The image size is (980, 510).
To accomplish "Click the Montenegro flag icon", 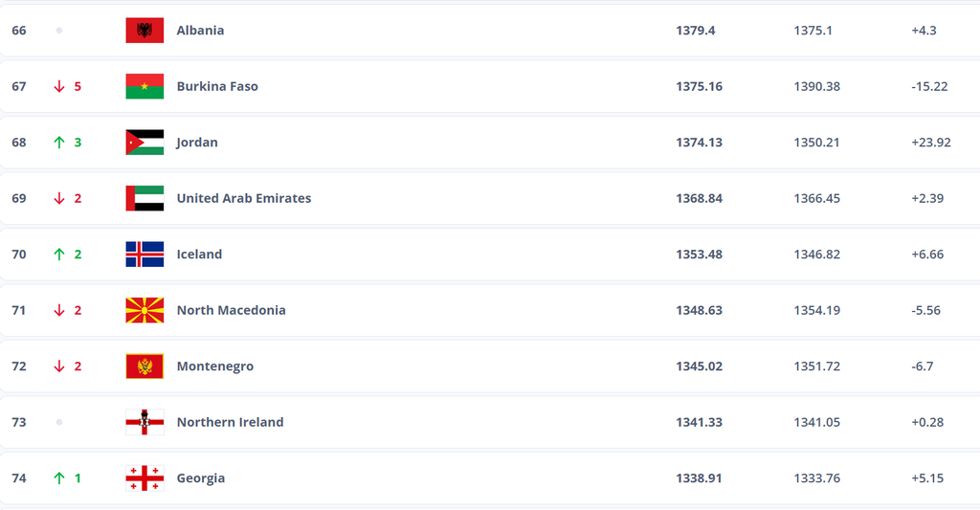I will coord(145,366).
